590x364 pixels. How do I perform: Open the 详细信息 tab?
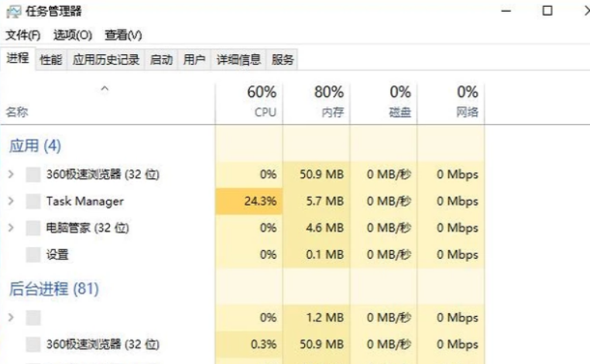pos(238,60)
